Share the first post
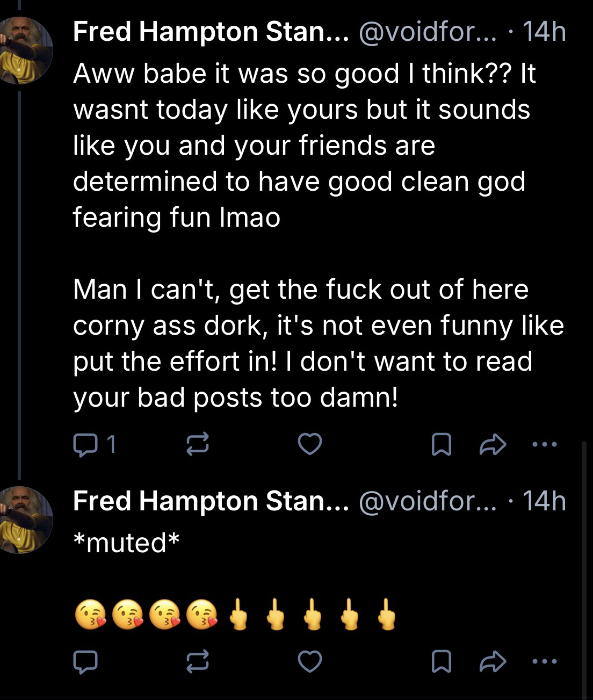Image resolution: width=593 pixels, height=700 pixels. coord(493,445)
